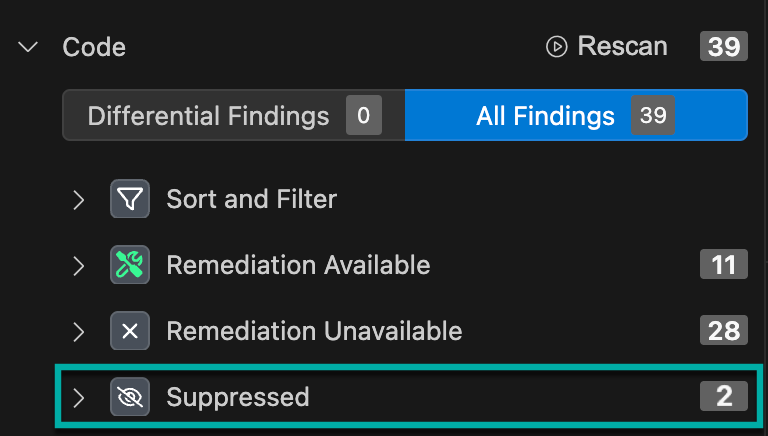Click the Differential Findings count badge
The height and width of the screenshot is (436, 768).
(363, 116)
